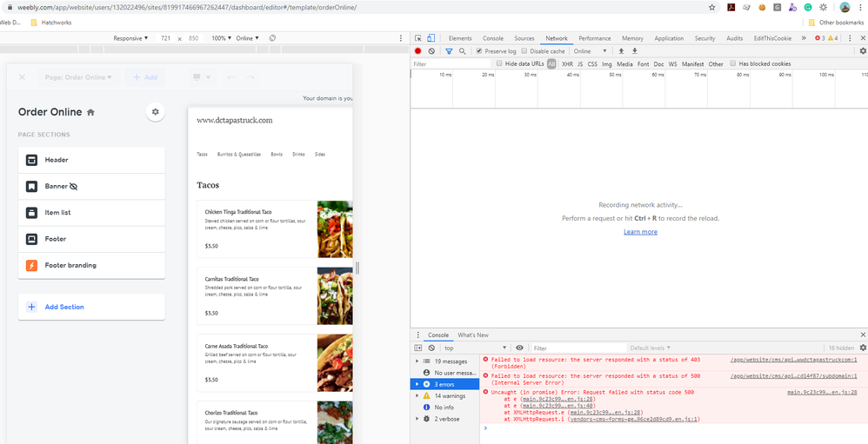Viewport: 868px width, 444px height.
Task: Click the console Filter text field
Action: pyautogui.click(x=574, y=348)
